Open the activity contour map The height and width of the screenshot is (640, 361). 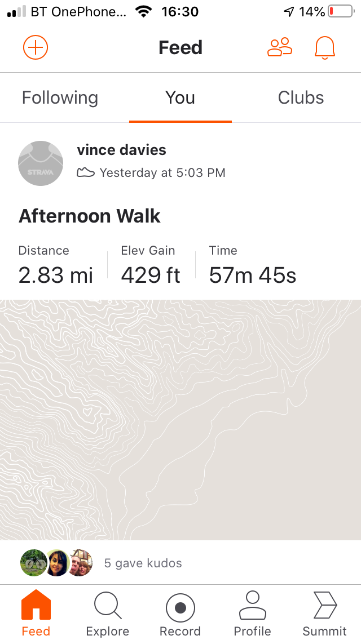[180, 420]
